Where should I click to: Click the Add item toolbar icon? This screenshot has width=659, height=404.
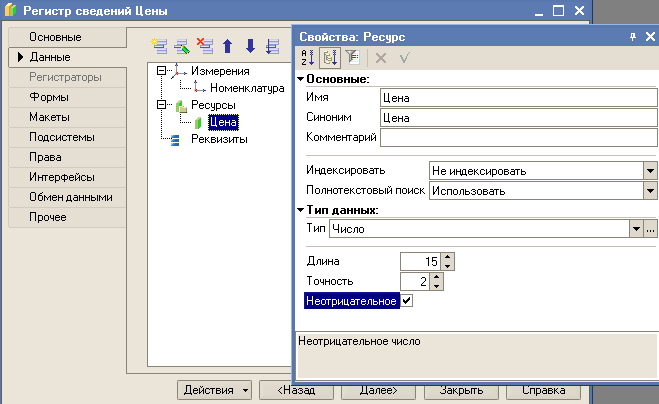coord(159,46)
